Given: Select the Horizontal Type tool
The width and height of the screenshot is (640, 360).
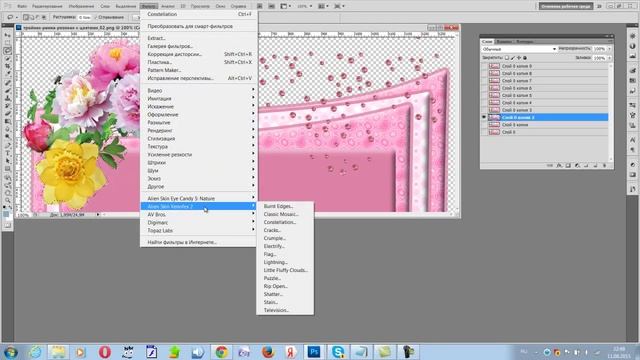Looking at the screenshot, I should coord(7,153).
